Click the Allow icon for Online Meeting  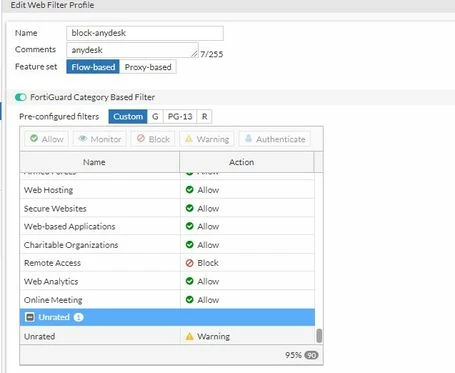click(x=190, y=299)
